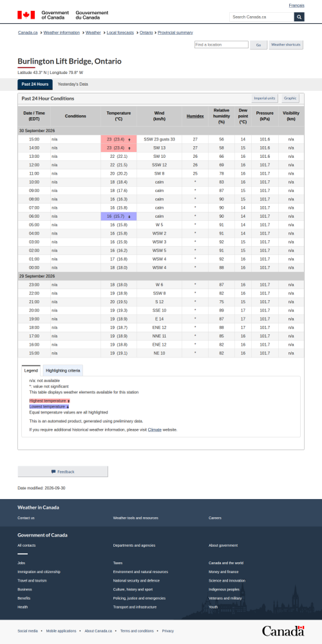This screenshot has width=322, height=644.
Task: Open Immigration and citizenship link
Action: pyautogui.click(x=39, y=572)
